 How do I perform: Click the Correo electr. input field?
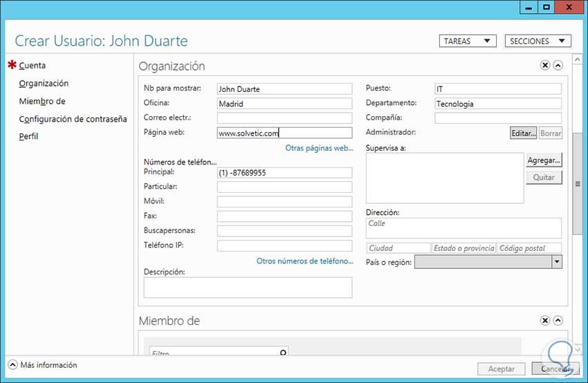(x=284, y=118)
